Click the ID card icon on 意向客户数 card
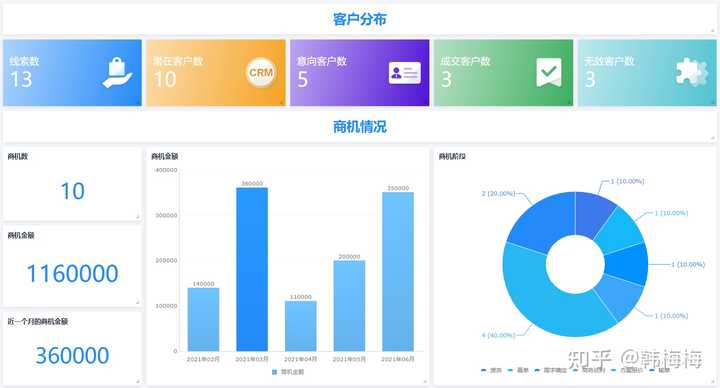 (x=405, y=73)
